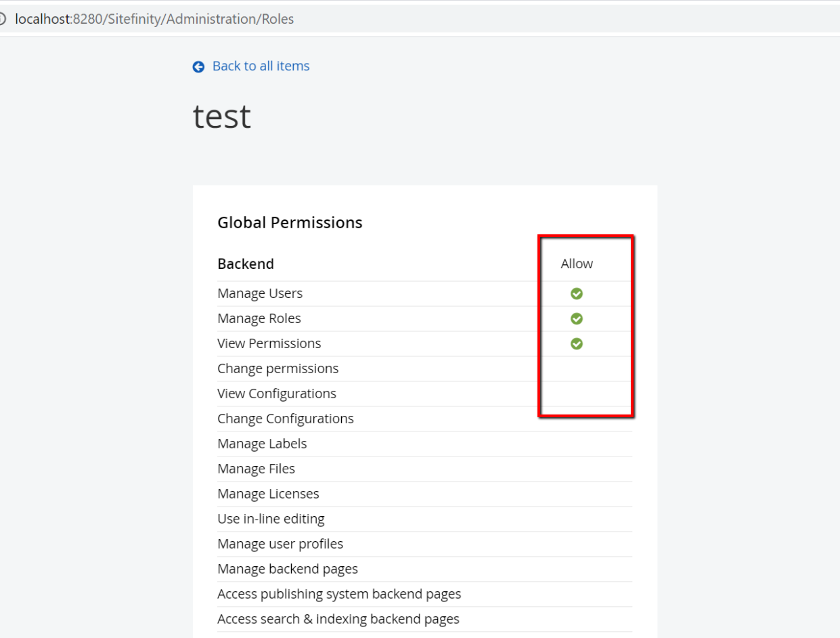
Task: Click the green checkmark for Manage Users
Action: (577, 293)
